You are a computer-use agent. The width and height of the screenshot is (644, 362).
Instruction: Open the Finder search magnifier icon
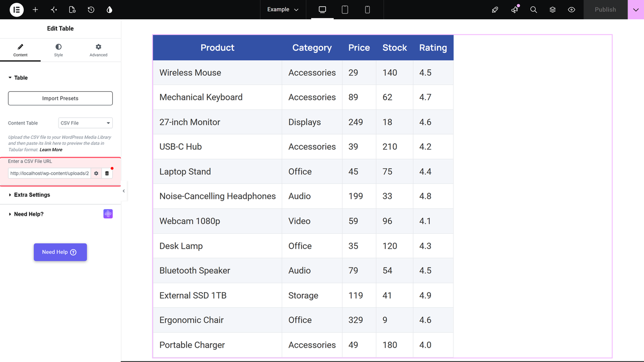[533, 10]
